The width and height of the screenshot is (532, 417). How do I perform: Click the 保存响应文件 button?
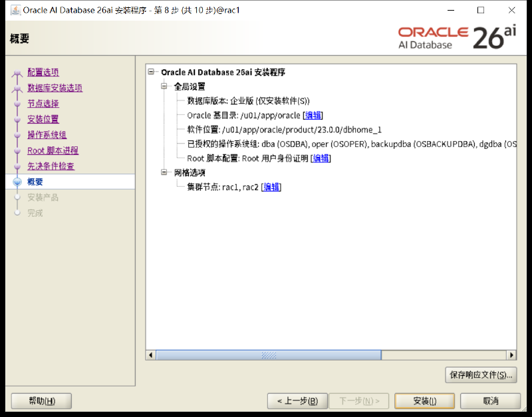pos(481,375)
